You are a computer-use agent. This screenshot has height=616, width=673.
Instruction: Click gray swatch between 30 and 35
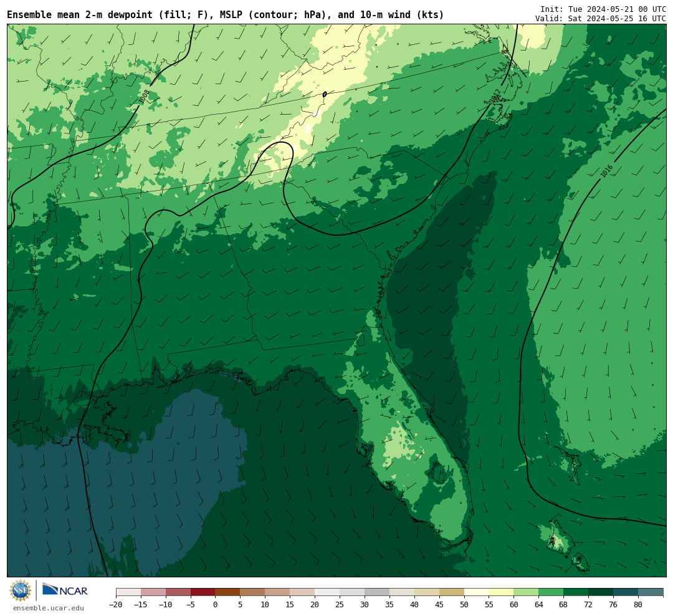pos(377,592)
